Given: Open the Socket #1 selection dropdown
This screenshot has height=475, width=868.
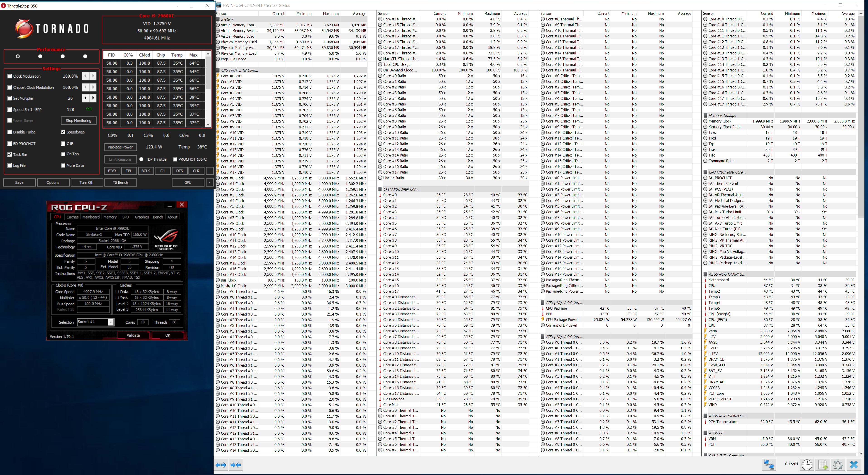Looking at the screenshot, I should [x=110, y=322].
